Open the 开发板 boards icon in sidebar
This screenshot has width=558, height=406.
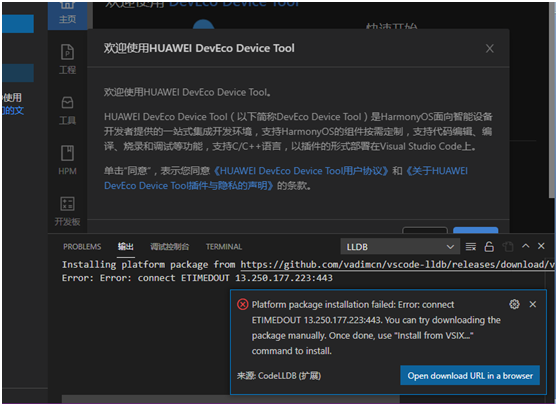pyautogui.click(x=67, y=211)
